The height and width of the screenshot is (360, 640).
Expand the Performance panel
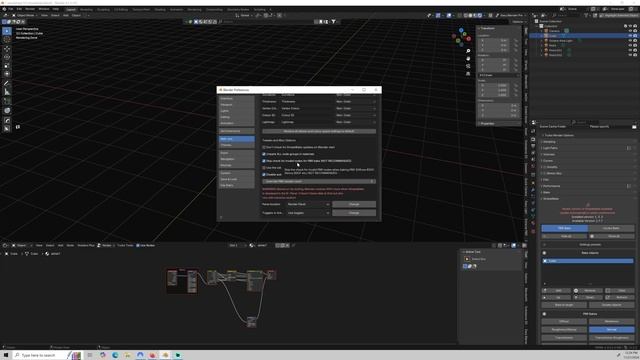[x=551, y=186]
